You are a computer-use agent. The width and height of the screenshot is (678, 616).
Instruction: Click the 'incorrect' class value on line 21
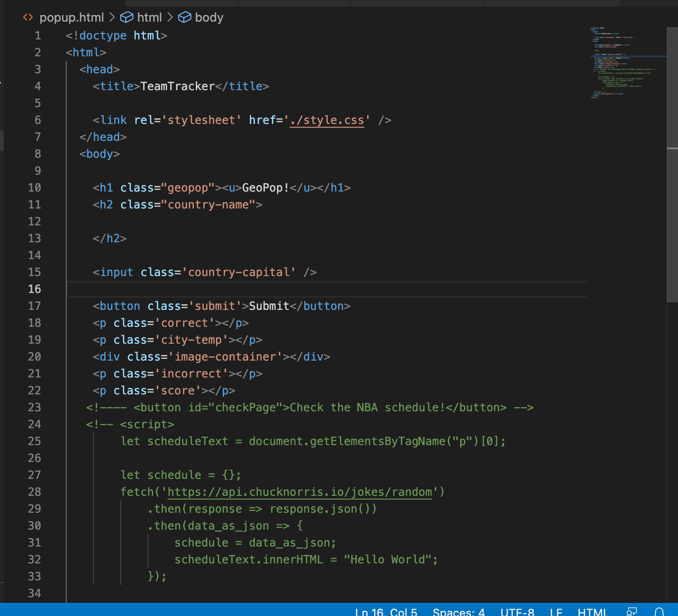191,374
